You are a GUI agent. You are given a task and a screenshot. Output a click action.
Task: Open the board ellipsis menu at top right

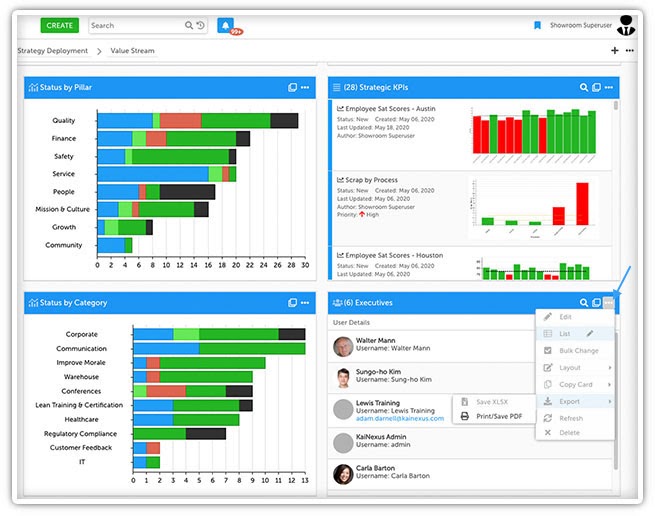point(630,51)
